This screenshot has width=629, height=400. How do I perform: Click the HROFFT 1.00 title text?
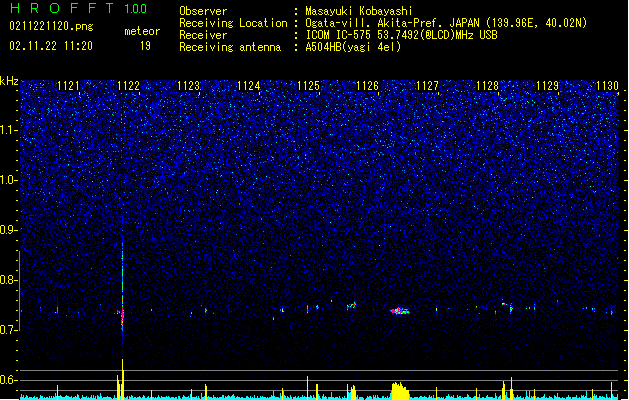[x=78, y=8]
